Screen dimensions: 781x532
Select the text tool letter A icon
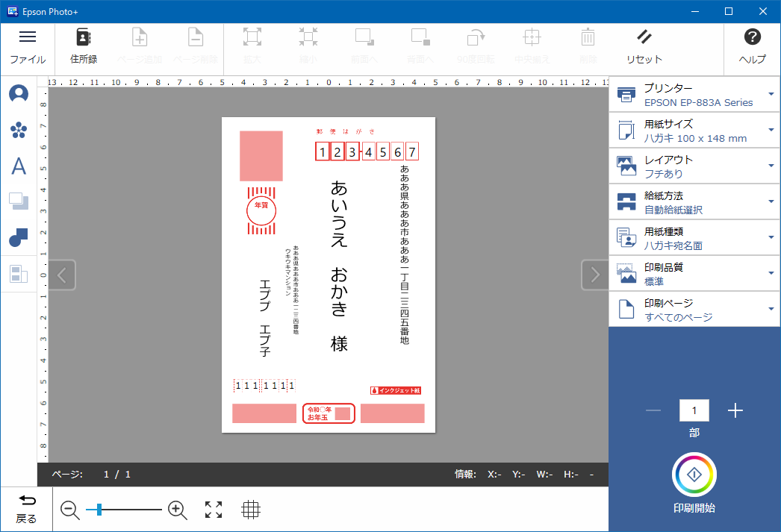[x=19, y=166]
